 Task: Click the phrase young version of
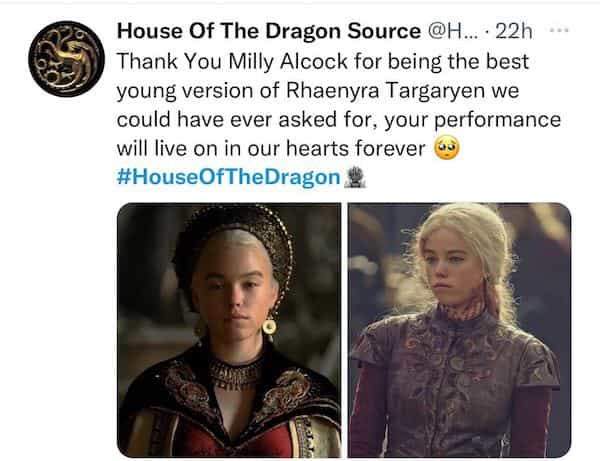coord(198,91)
